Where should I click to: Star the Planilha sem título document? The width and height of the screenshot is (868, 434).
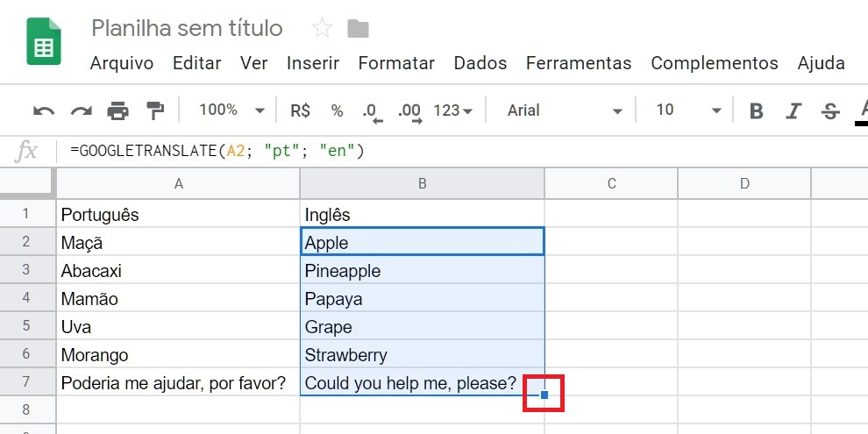pos(322,29)
